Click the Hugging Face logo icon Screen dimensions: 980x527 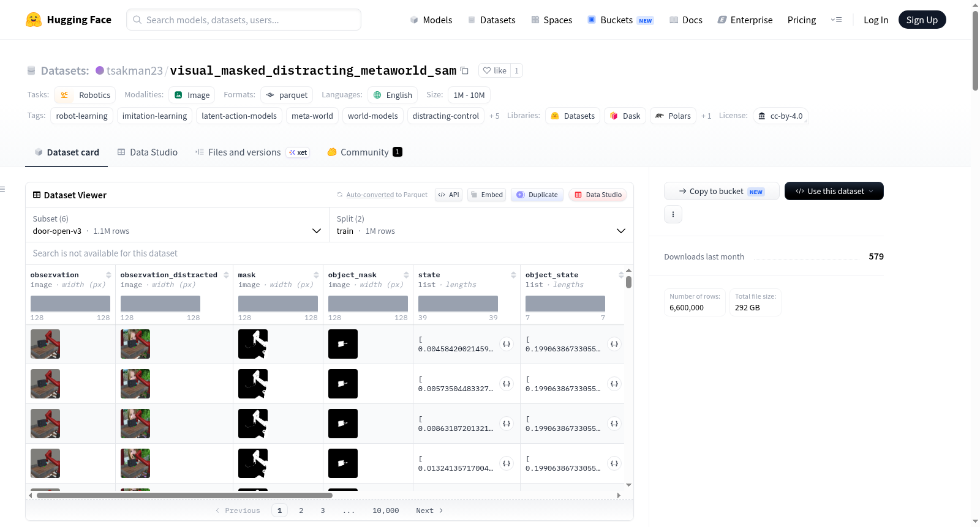point(34,20)
